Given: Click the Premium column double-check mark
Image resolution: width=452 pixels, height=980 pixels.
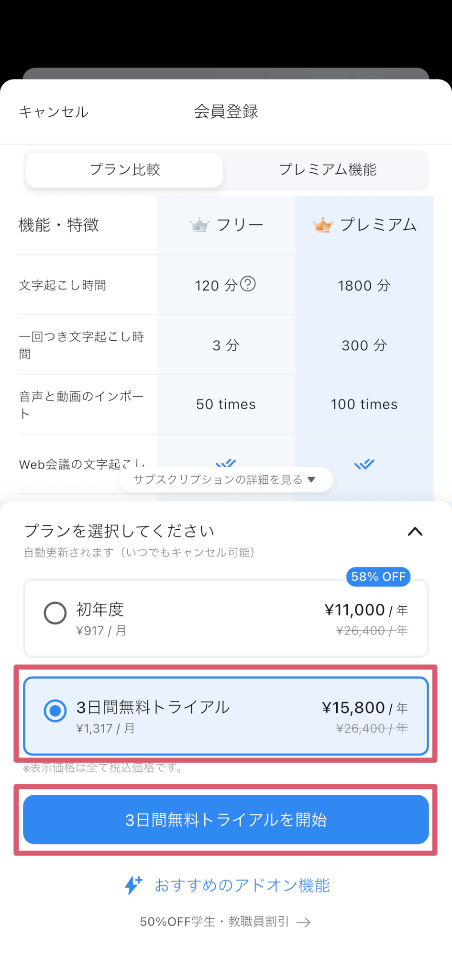Looking at the screenshot, I should tap(364, 464).
